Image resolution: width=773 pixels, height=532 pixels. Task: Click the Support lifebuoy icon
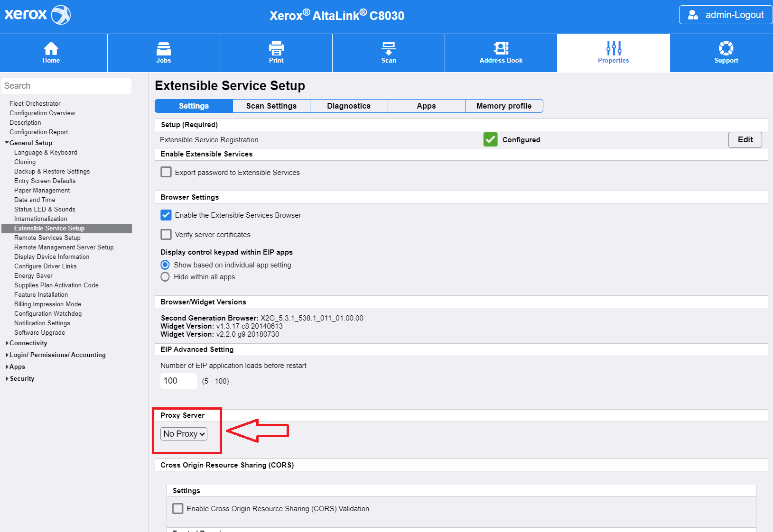click(726, 48)
